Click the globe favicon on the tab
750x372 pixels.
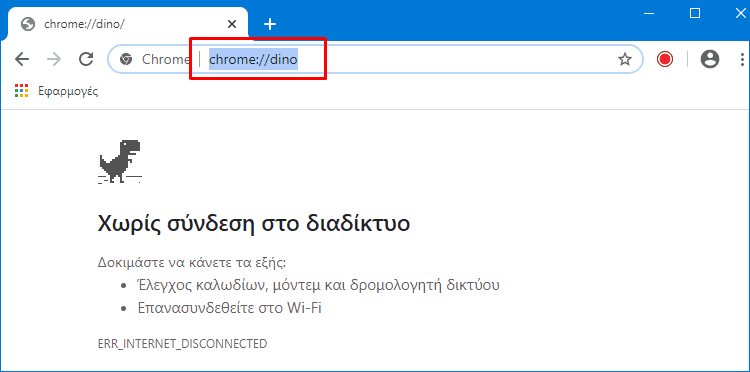28,24
